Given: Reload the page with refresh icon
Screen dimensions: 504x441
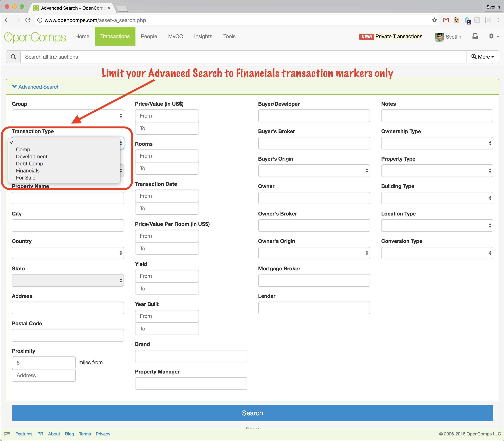Looking at the screenshot, I should (x=28, y=20).
